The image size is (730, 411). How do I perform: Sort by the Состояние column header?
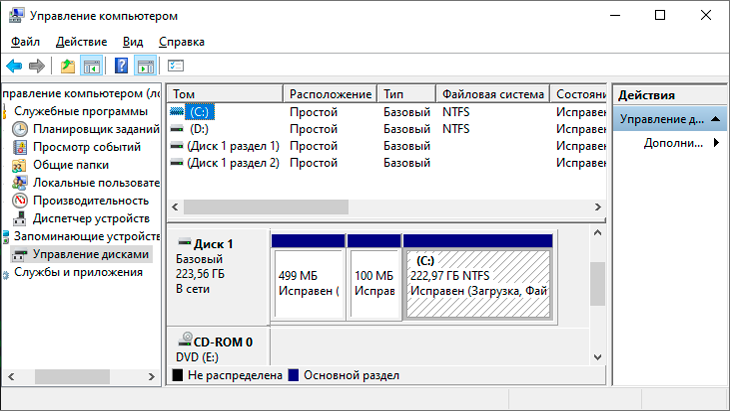click(578, 94)
